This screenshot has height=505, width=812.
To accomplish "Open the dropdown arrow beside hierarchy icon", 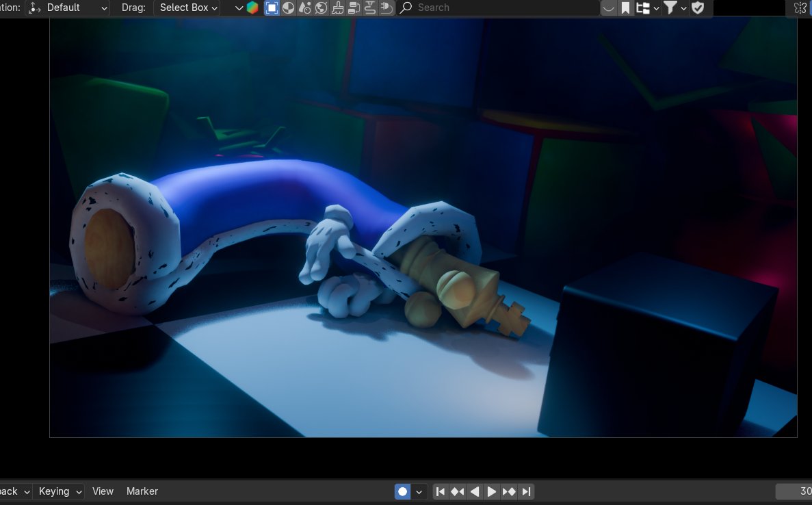I will click(656, 8).
